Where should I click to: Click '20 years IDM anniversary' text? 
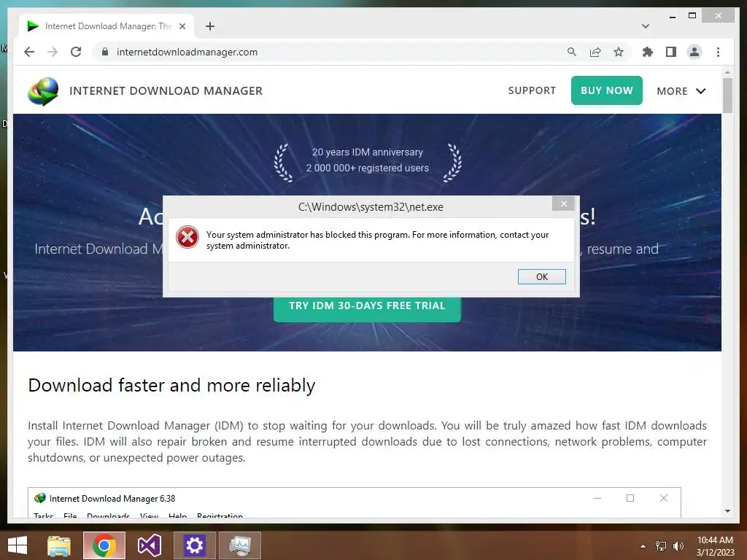pos(368,152)
